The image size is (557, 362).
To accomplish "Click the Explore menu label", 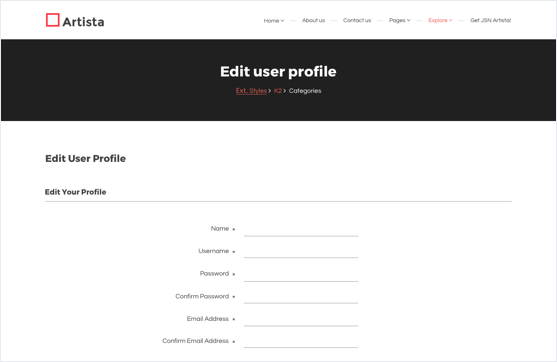I will [x=438, y=20].
